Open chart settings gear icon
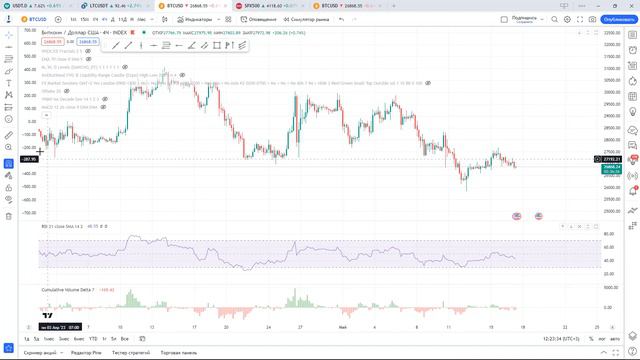The width and height of the screenshot is (640, 360). pos(567,19)
